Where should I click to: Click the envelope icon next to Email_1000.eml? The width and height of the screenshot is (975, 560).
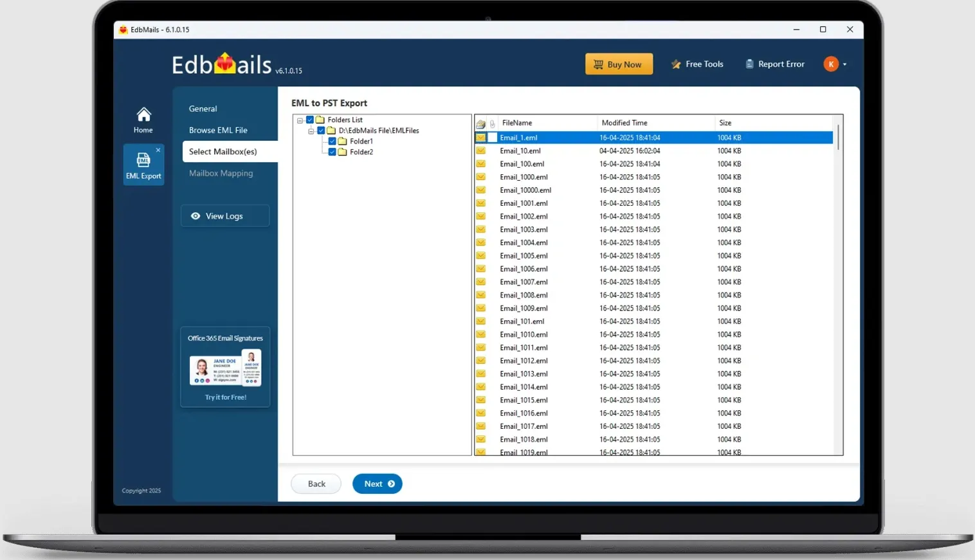(x=480, y=177)
